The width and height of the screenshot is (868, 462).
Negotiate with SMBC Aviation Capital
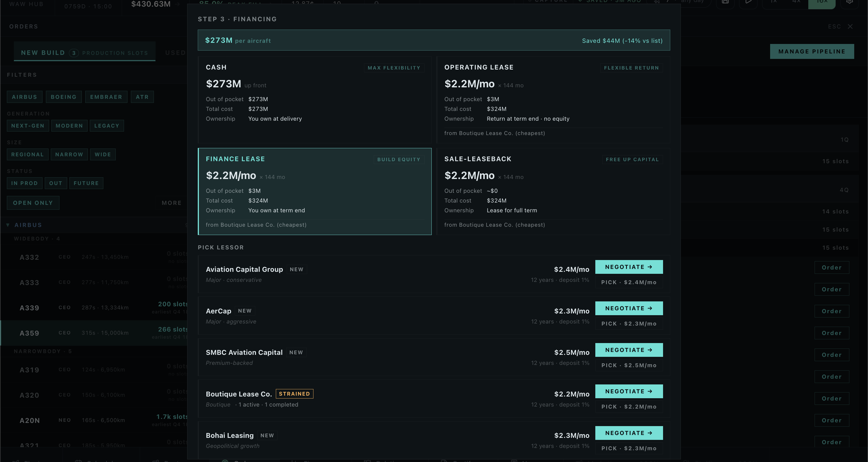click(629, 350)
